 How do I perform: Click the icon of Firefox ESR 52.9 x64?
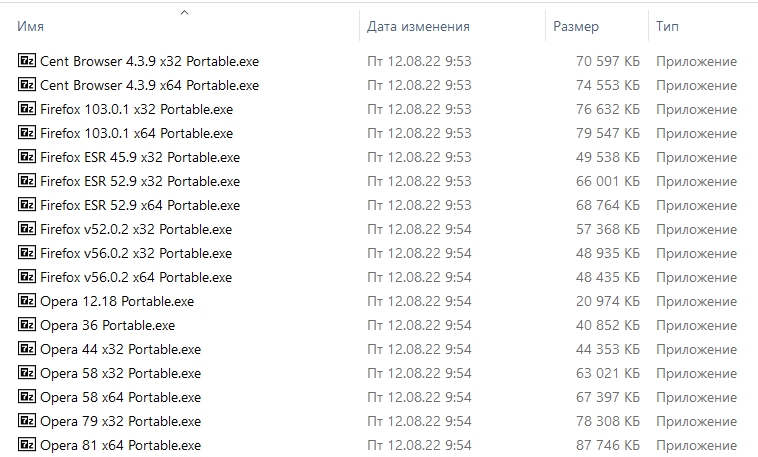27,205
